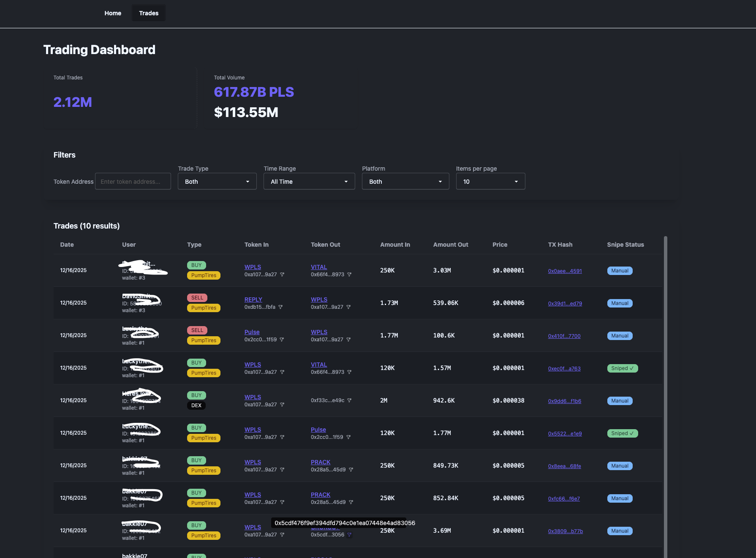Click filter icon beside REPLY address 0xdb15...fbfa
756x558 pixels.
point(280,307)
